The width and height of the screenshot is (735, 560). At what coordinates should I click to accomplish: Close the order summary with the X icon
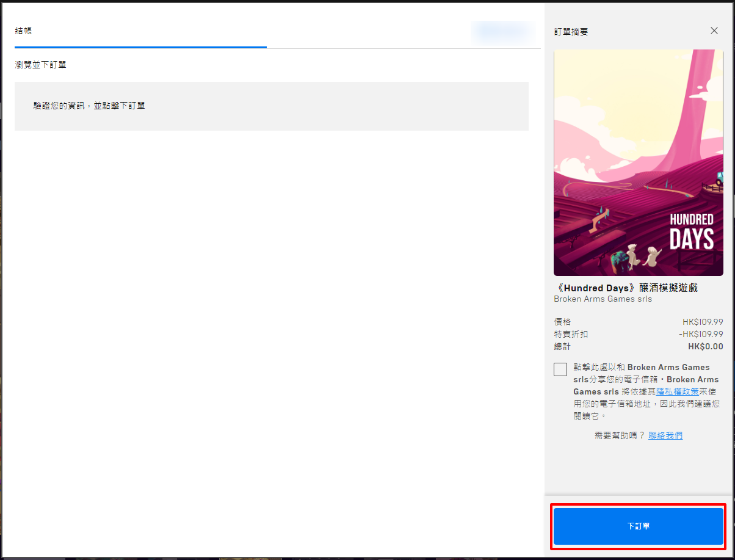point(714,31)
